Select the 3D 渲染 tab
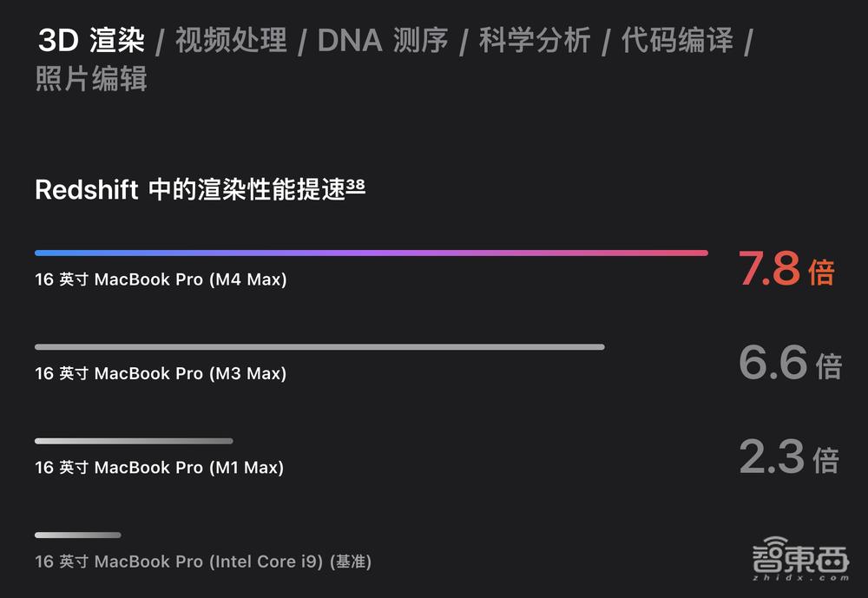The image size is (868, 598). click(92, 40)
